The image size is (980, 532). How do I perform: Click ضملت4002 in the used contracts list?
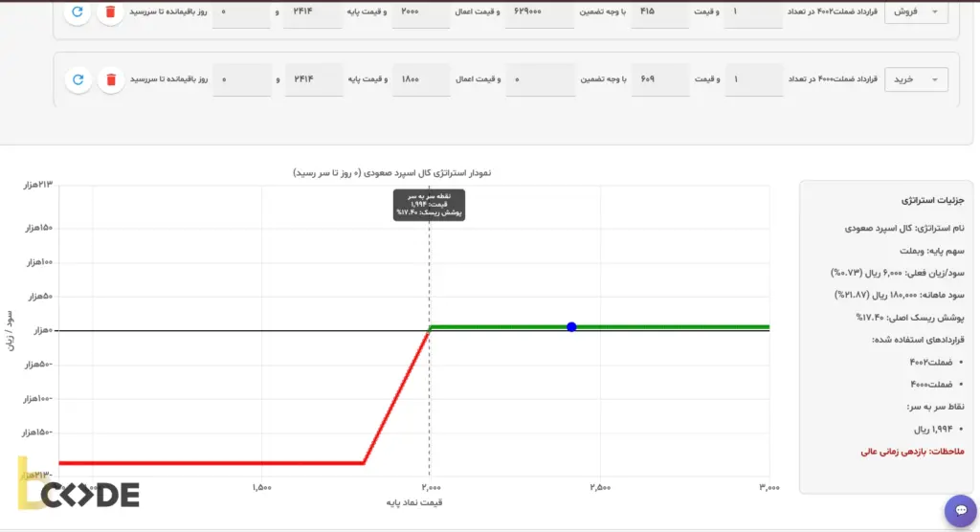pyautogui.click(x=928, y=362)
